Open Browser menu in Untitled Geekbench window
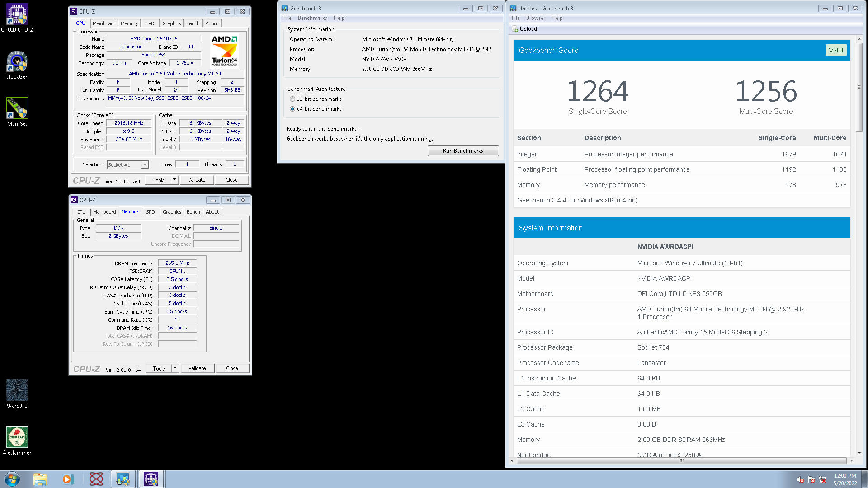The image size is (868, 488). [536, 18]
